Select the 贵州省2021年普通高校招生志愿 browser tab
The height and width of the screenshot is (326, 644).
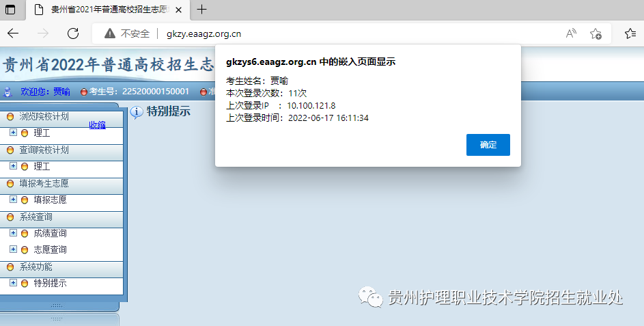[x=109, y=10]
